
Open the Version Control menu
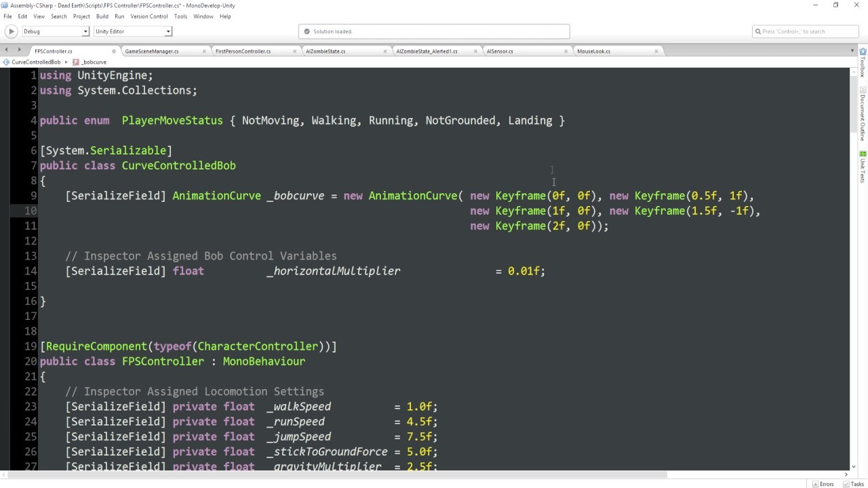tap(149, 16)
